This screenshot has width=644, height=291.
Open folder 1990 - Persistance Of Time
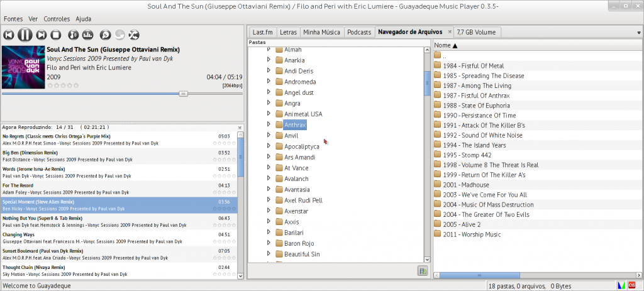pos(479,116)
